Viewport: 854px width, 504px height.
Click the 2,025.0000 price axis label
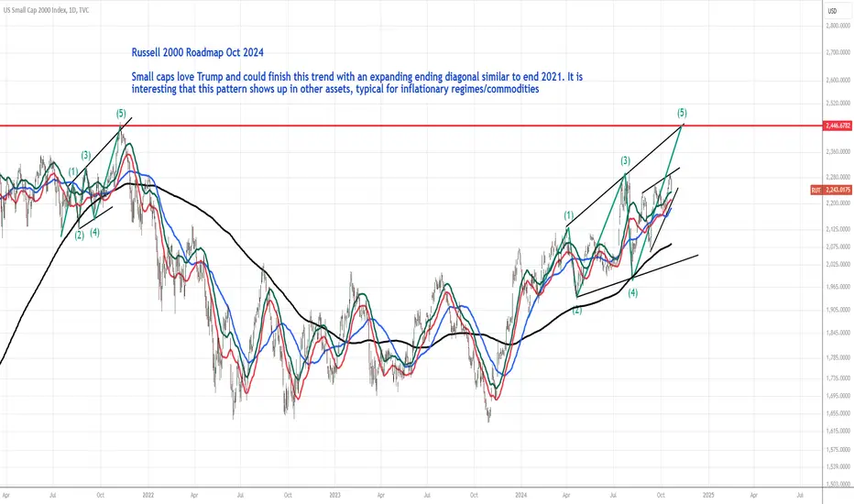[838, 265]
